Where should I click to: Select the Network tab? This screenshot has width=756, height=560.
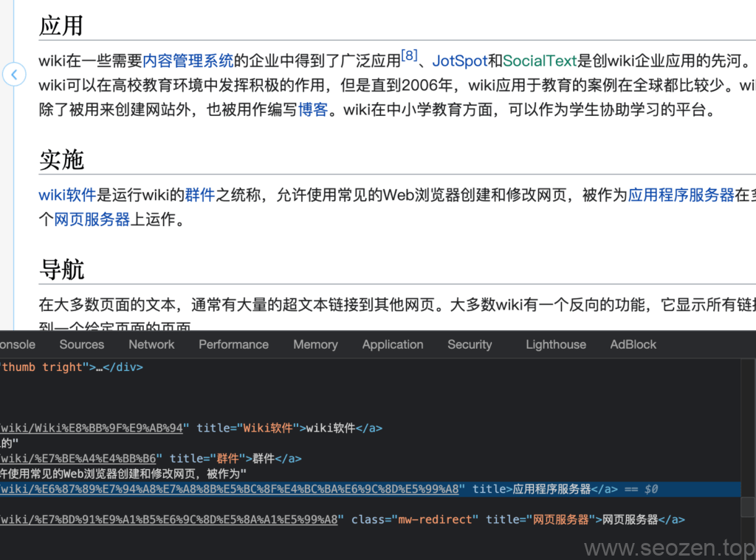click(151, 344)
